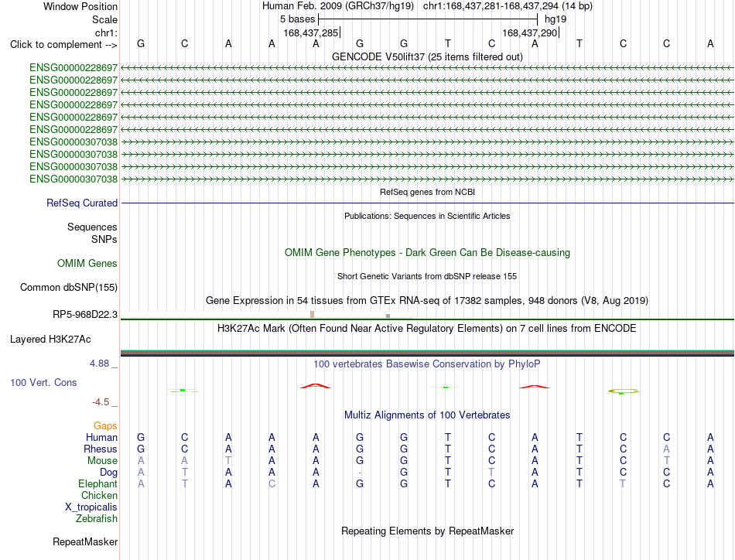Click the small gray expression bar in the GTEx track

[x=388, y=316]
